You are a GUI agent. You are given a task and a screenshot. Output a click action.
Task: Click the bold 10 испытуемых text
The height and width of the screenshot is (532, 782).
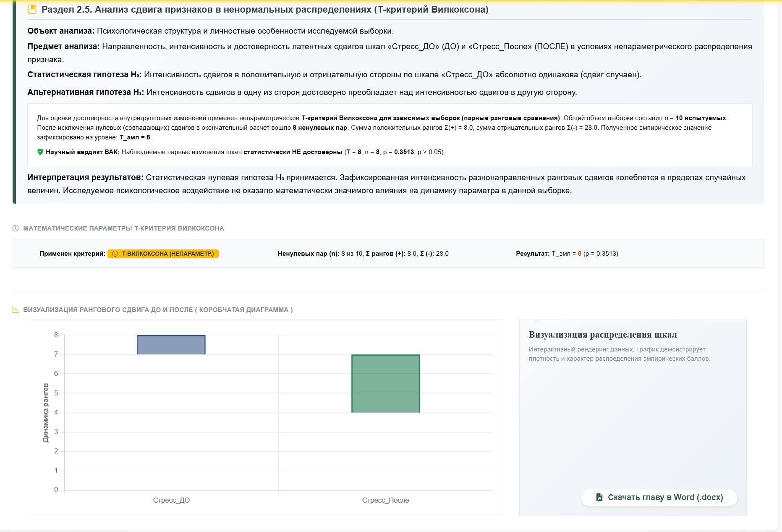click(701, 118)
